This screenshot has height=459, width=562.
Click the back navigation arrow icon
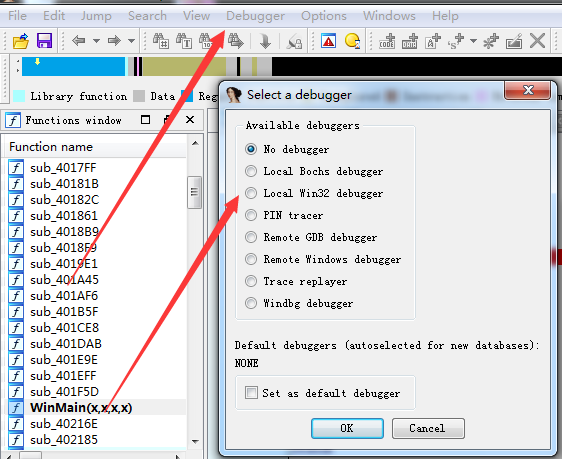(x=79, y=41)
